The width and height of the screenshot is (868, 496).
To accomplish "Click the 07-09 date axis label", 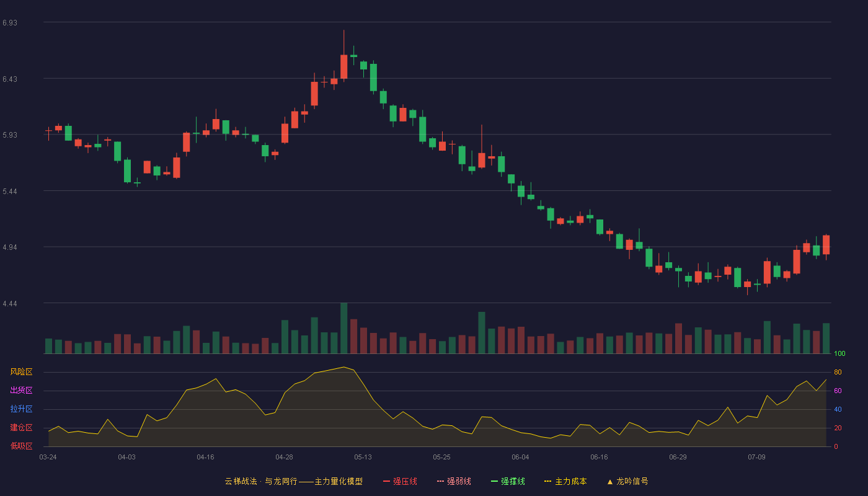I will (756, 457).
